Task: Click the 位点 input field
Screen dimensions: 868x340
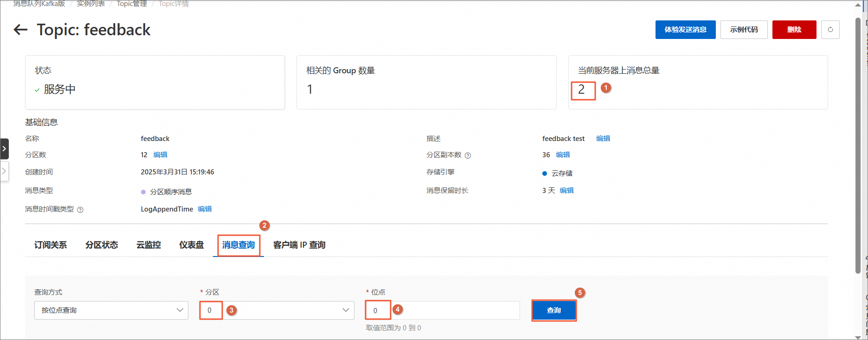Action: (443, 310)
